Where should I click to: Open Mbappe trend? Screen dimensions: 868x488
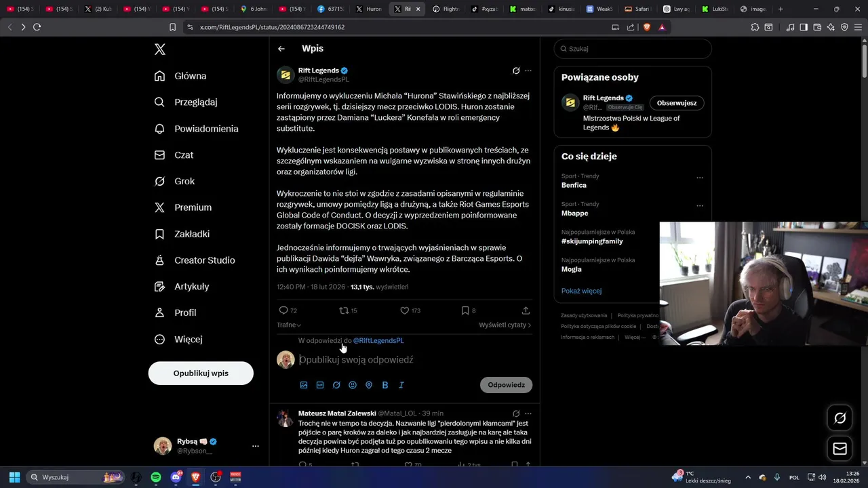(x=575, y=215)
